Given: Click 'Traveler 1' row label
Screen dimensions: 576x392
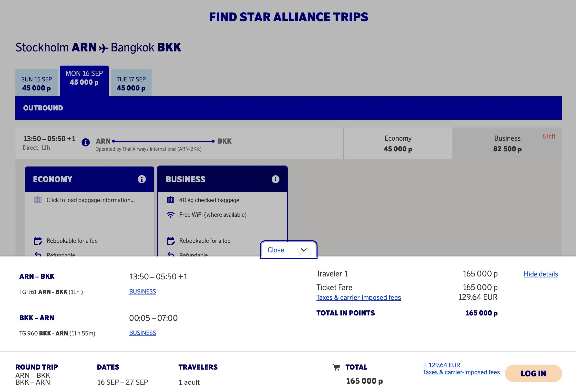Looking at the screenshot, I should pyautogui.click(x=332, y=274).
